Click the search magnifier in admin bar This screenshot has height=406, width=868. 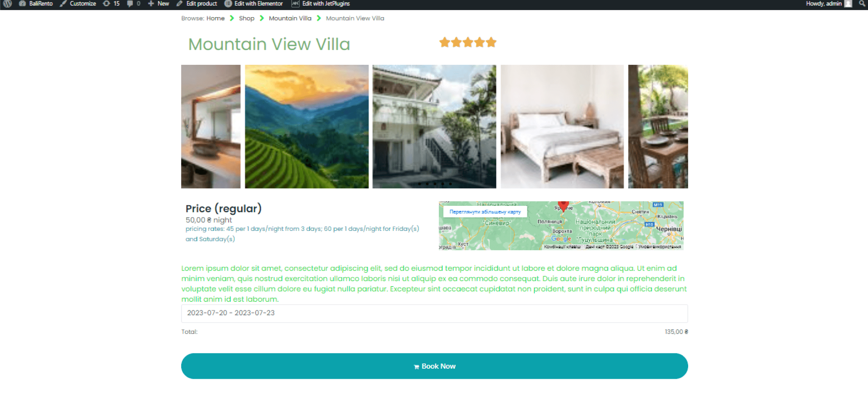(x=862, y=4)
